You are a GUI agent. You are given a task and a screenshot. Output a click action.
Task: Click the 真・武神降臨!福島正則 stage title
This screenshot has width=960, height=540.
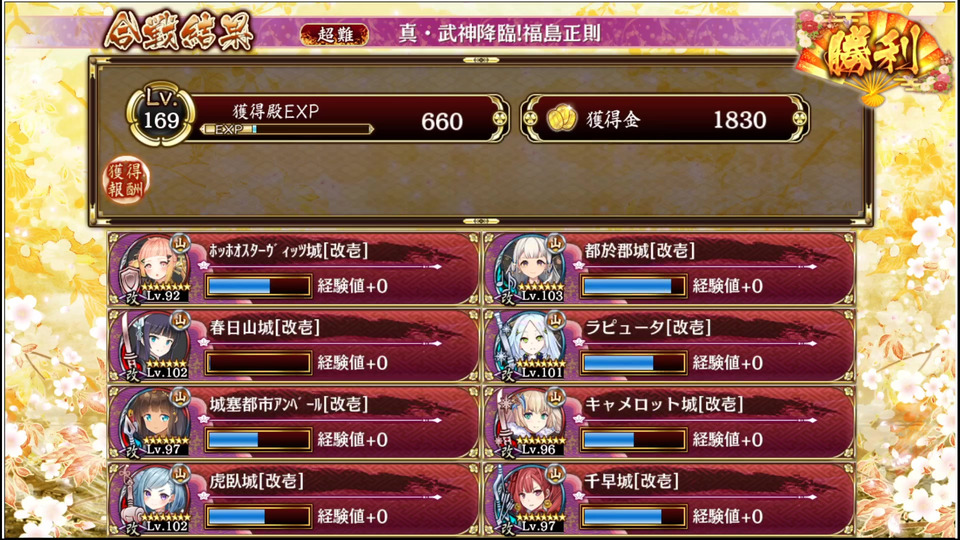pyautogui.click(x=499, y=33)
